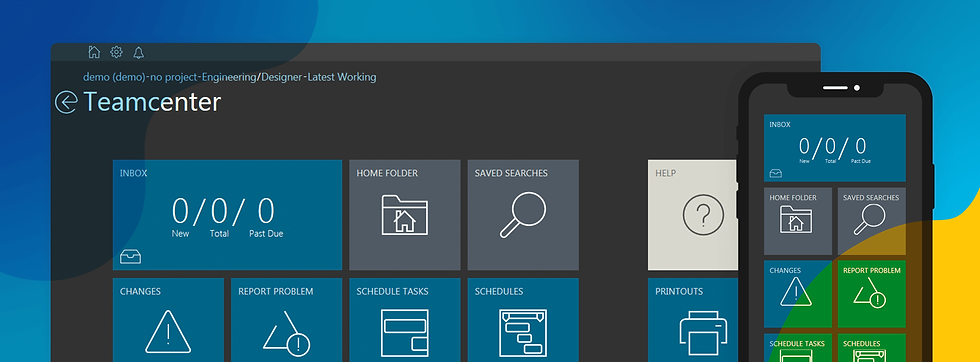The image size is (980, 362).
Task: Open the PRINTOUTS printer tile
Action: pos(694,320)
